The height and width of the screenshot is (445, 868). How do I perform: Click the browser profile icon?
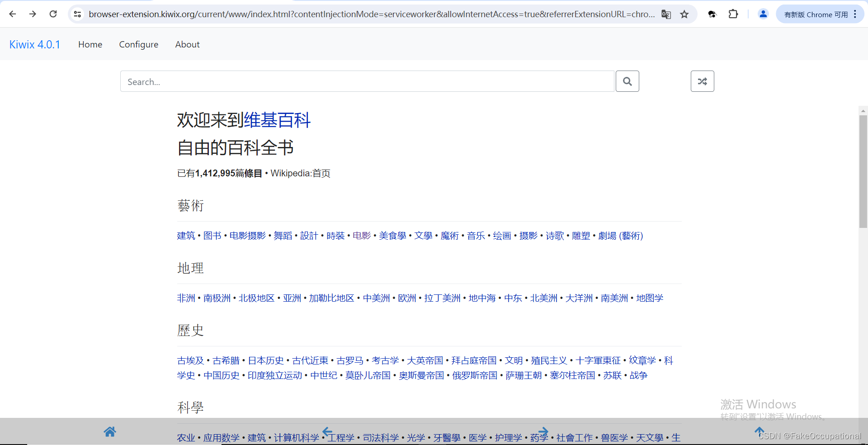(763, 14)
